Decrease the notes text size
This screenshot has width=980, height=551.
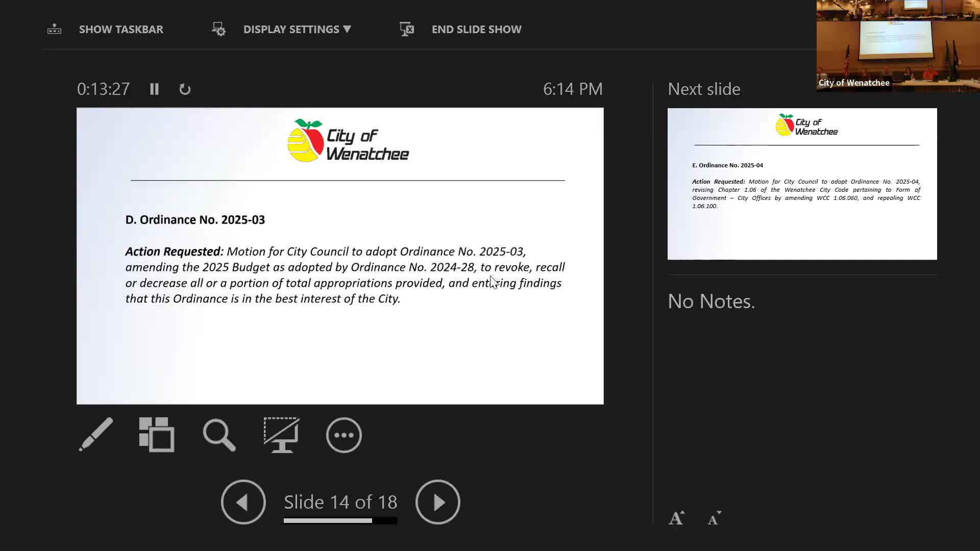pos(714,518)
